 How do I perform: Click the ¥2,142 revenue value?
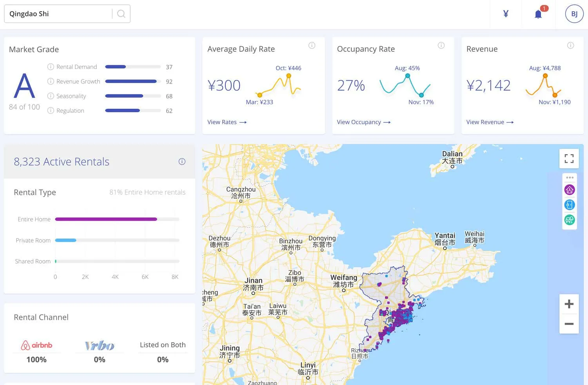488,85
